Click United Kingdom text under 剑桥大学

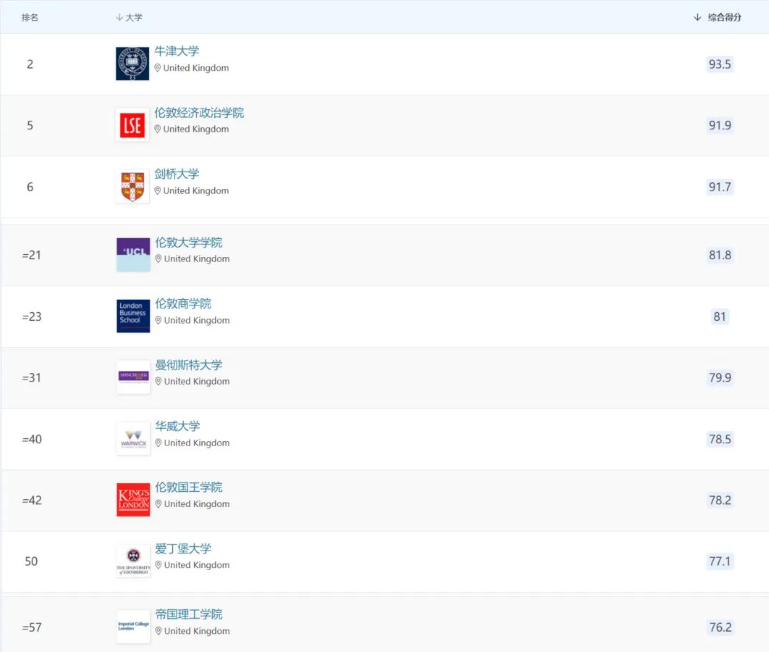(x=196, y=191)
